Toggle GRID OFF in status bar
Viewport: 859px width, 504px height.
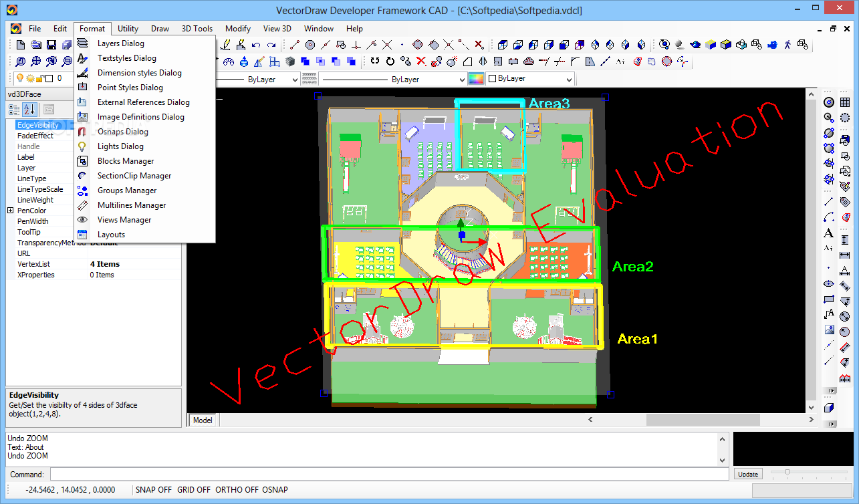(x=194, y=490)
